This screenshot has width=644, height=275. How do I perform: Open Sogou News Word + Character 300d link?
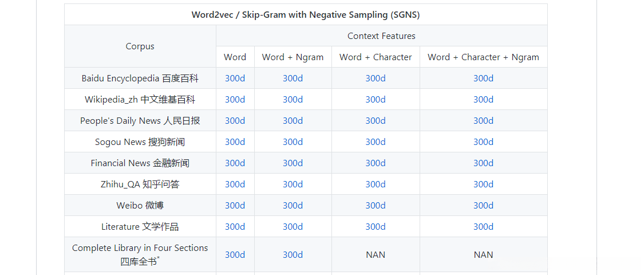pyautogui.click(x=376, y=142)
